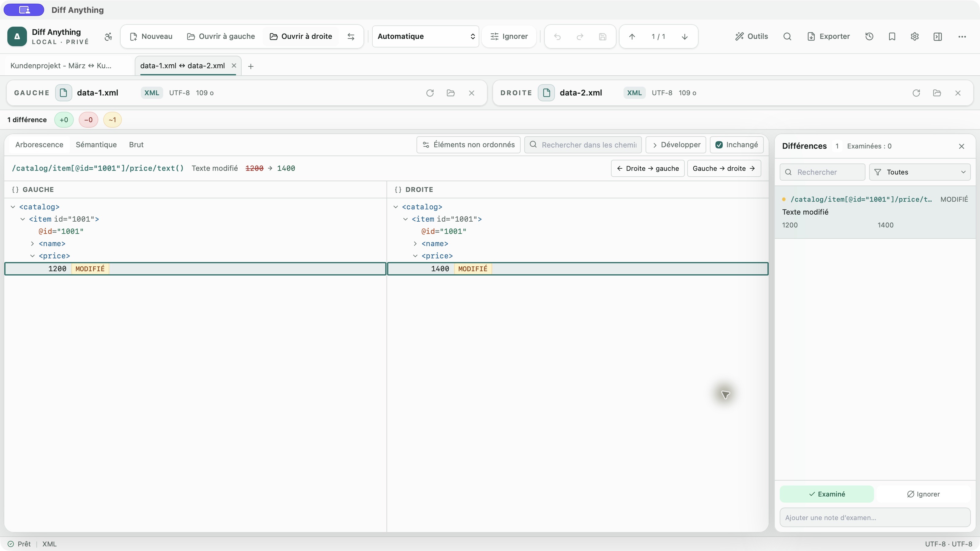Click the undo arrow icon
This screenshot has width=980, height=551.
(557, 36)
